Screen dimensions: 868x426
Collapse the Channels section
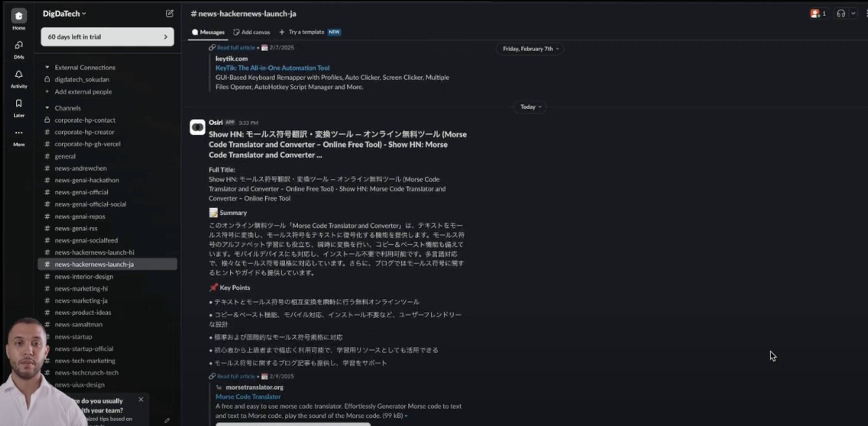[x=47, y=108]
